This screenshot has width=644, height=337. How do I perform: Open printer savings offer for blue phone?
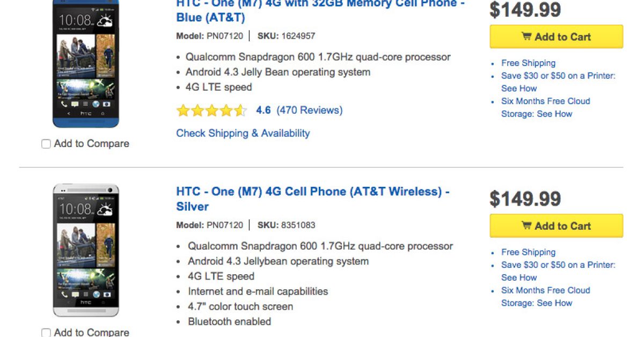pyautogui.click(x=558, y=76)
